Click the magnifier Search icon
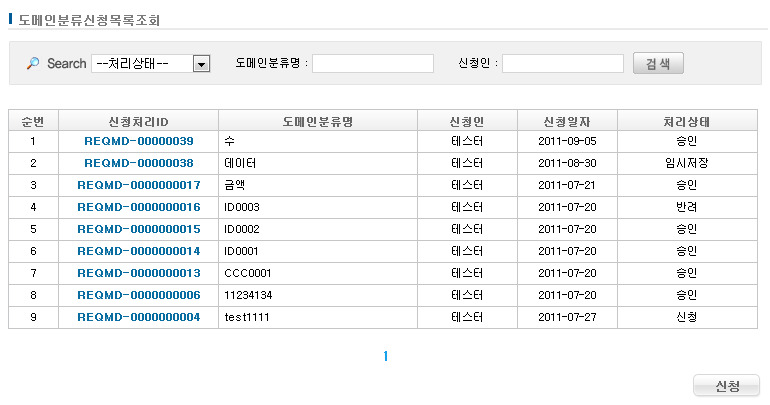This screenshot has width=770, height=405. tap(33, 63)
